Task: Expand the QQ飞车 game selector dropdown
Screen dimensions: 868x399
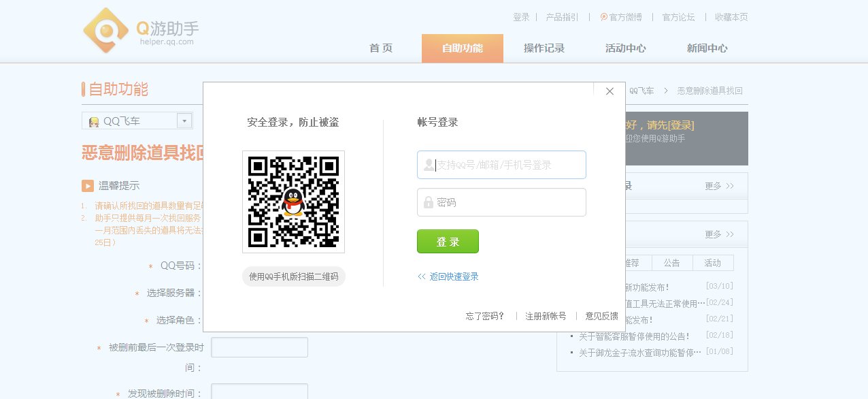Action: pos(184,120)
